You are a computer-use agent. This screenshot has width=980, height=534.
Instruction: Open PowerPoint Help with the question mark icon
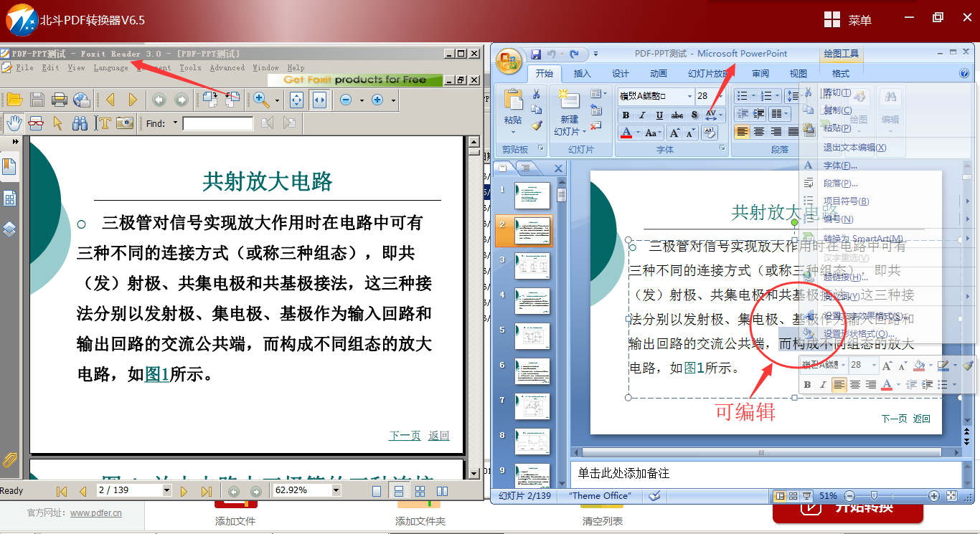click(964, 73)
